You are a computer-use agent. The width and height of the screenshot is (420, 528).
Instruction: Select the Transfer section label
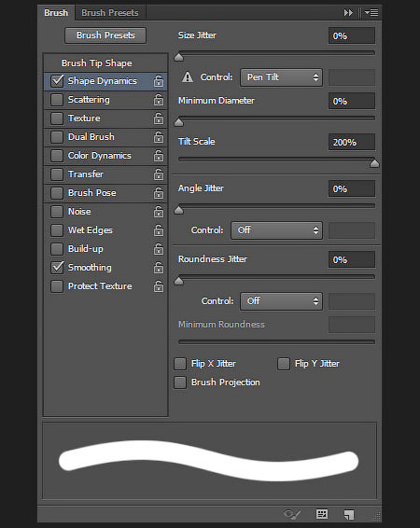click(x=86, y=174)
